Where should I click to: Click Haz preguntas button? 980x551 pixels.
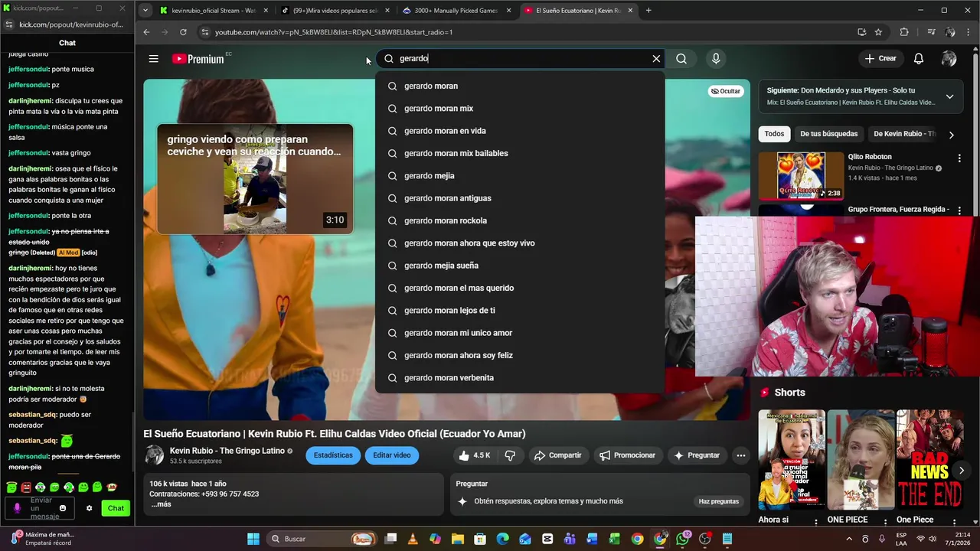pos(718,501)
